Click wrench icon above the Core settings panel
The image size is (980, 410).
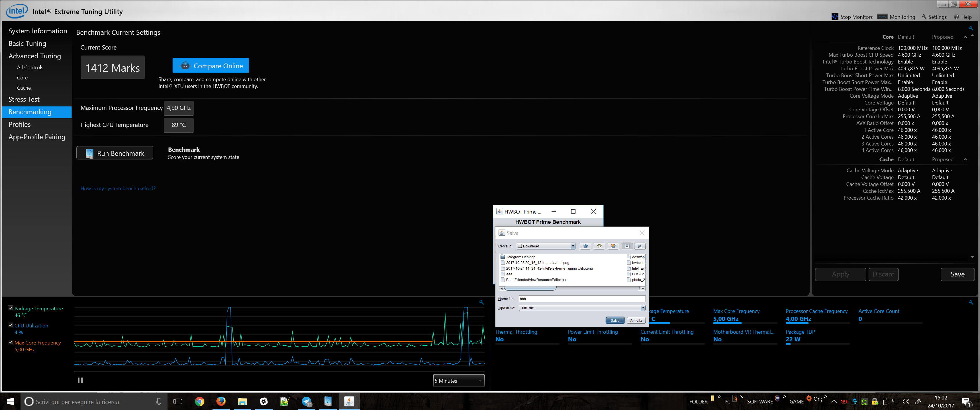click(x=971, y=28)
